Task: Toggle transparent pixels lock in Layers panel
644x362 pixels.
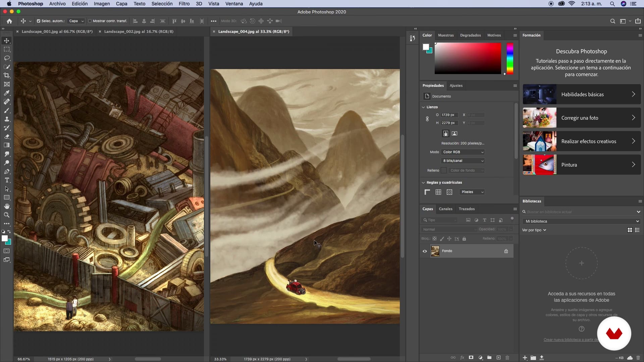Action: click(434, 239)
